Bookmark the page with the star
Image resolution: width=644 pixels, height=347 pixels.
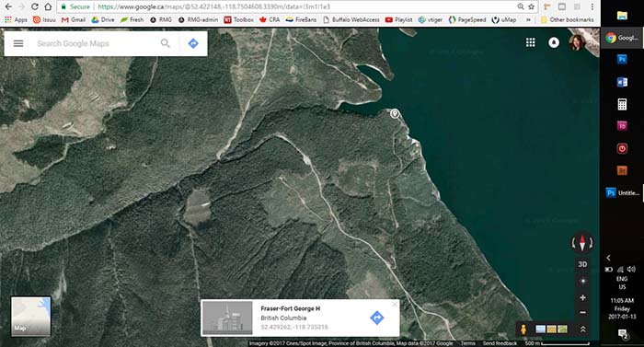(x=531, y=6)
